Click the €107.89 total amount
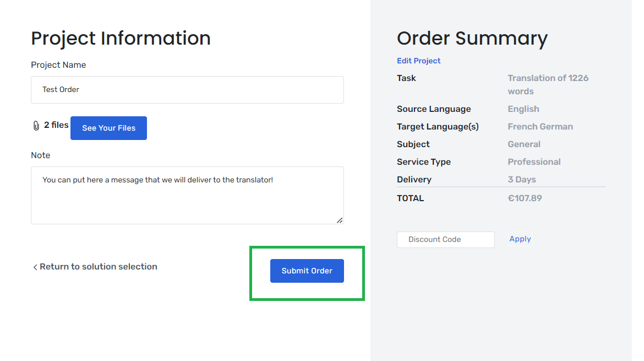The height and width of the screenshot is (361, 644). click(525, 198)
